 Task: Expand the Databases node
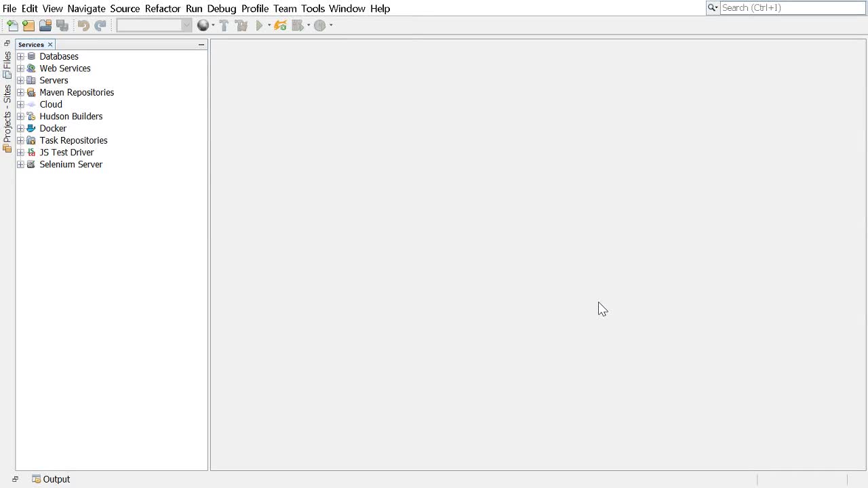click(20, 56)
